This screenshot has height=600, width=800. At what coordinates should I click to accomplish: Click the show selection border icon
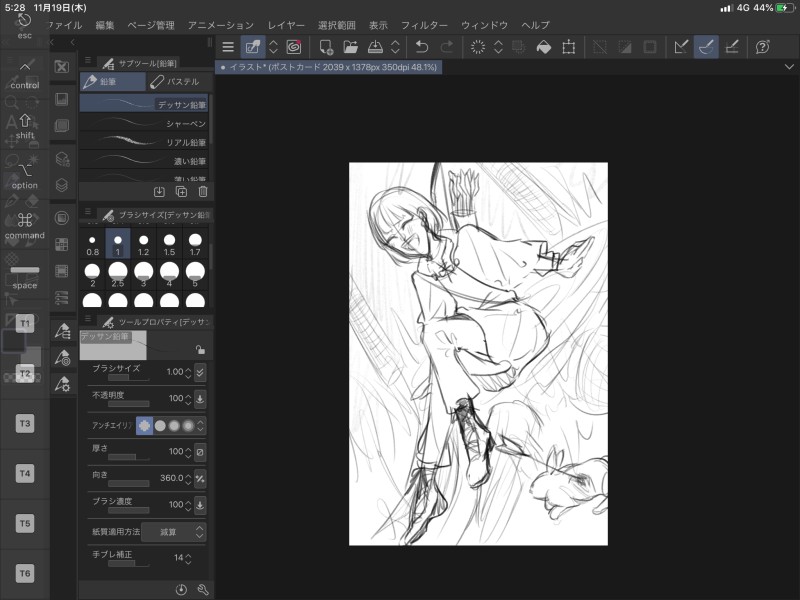(x=650, y=47)
